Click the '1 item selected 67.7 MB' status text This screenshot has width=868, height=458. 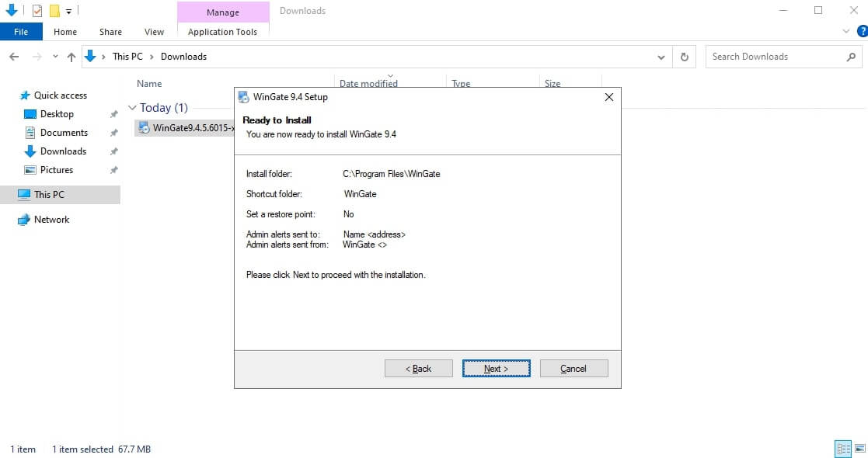click(101, 449)
